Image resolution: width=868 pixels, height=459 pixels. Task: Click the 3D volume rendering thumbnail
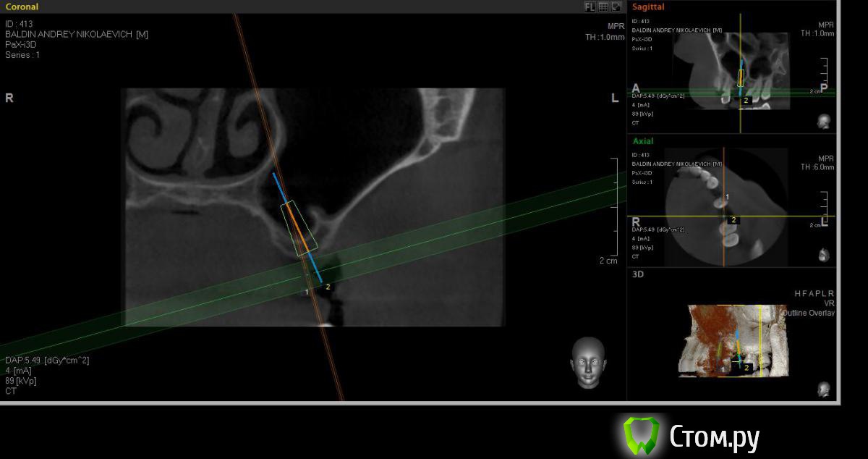coord(733,341)
